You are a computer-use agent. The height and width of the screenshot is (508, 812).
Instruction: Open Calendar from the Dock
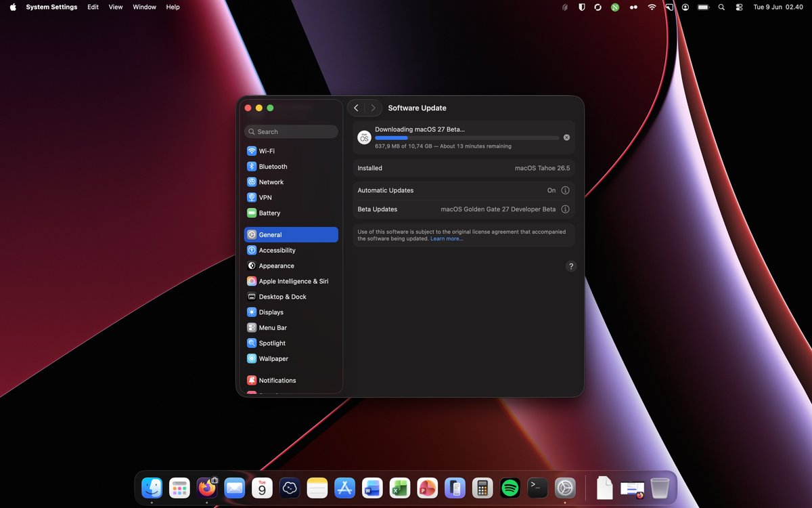pyautogui.click(x=262, y=488)
